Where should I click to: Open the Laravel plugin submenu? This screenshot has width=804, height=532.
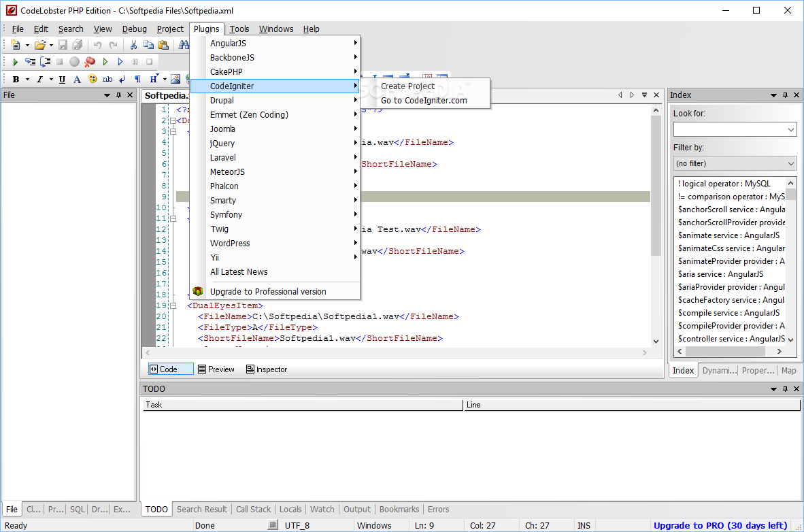pos(275,158)
